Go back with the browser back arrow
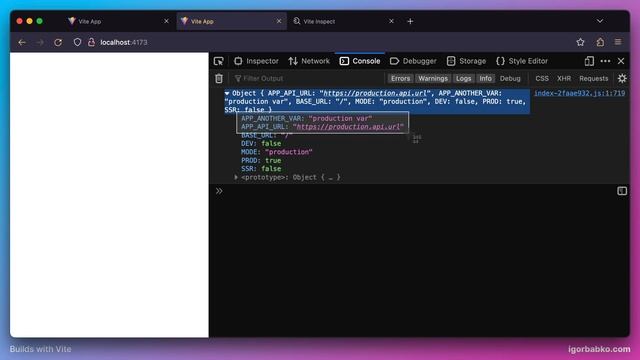 coord(22,42)
